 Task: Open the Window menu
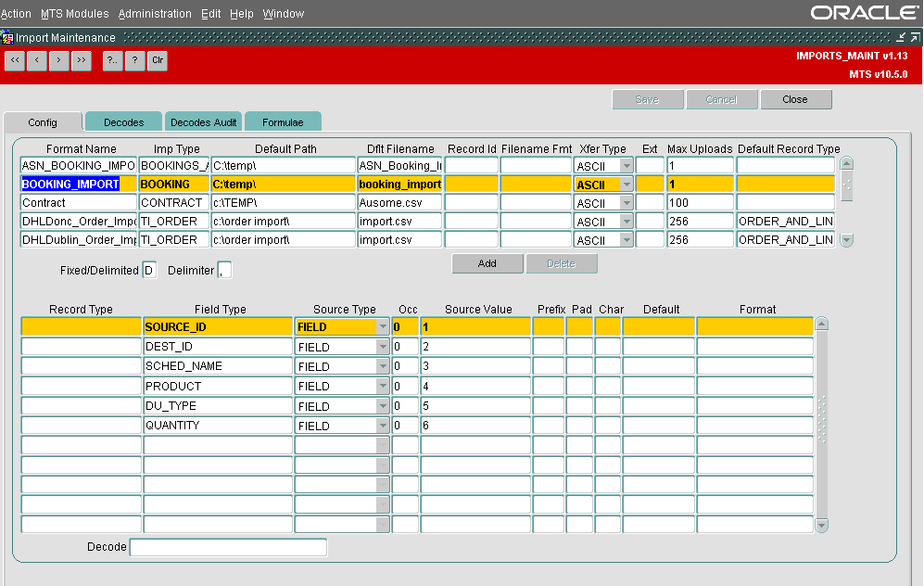pos(284,14)
